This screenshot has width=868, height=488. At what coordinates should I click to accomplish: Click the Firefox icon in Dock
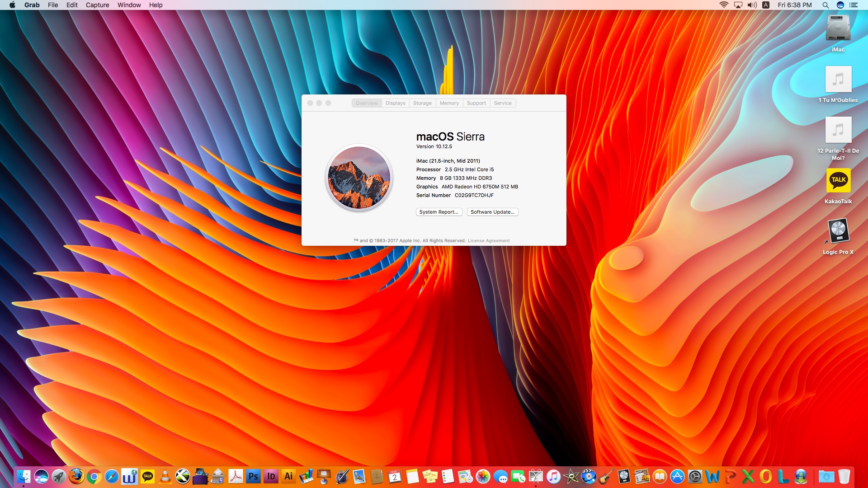coord(76,476)
